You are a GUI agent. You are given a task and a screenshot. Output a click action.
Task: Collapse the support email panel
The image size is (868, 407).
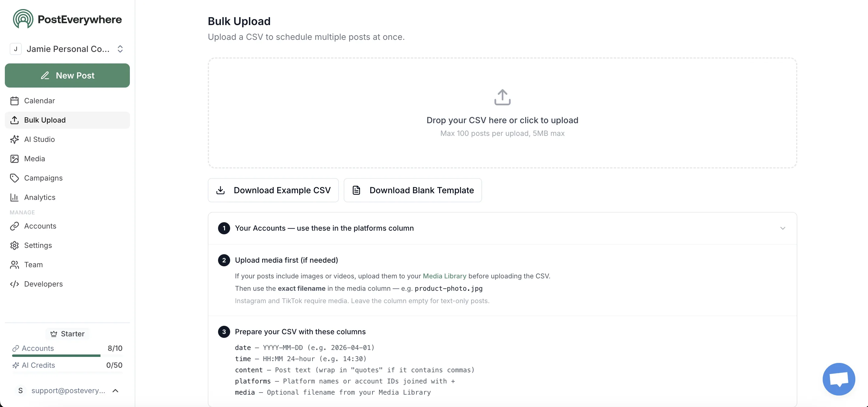[116, 391]
